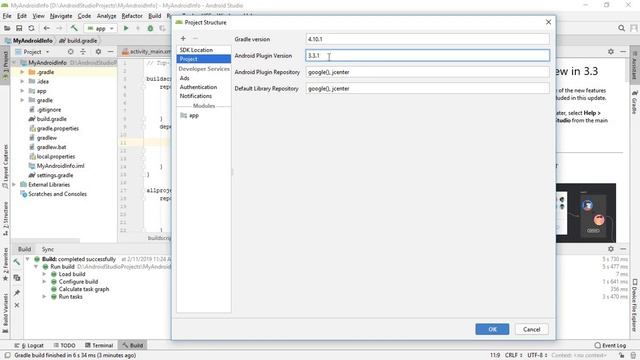Open the View menu
The height and width of the screenshot is (360, 640).
38,16
